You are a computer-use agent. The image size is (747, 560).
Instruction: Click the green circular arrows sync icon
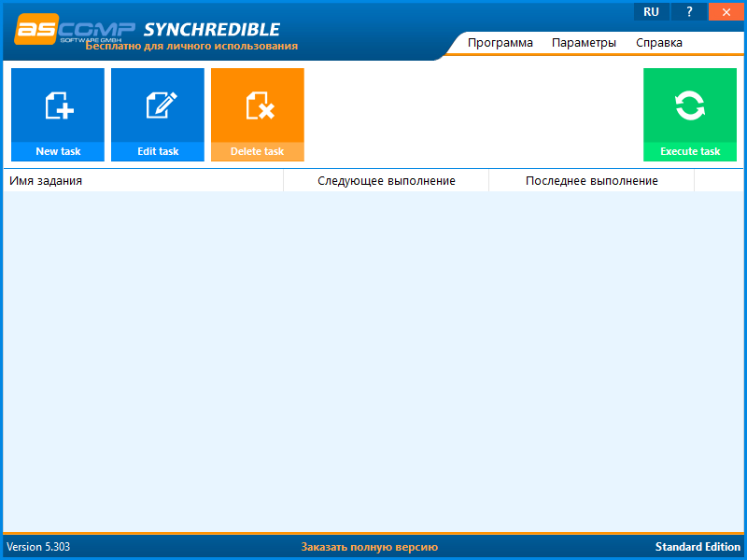coord(690,105)
